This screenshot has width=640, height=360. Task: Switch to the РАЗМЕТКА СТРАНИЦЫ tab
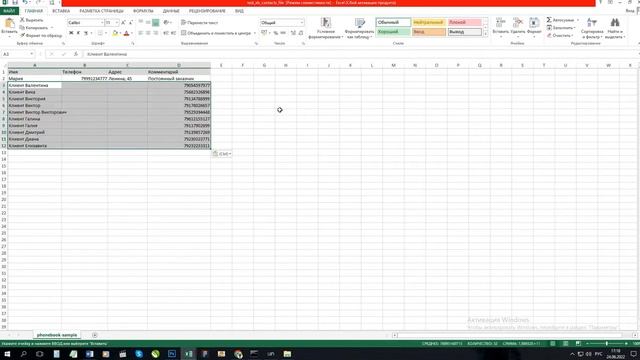pyautogui.click(x=101, y=11)
